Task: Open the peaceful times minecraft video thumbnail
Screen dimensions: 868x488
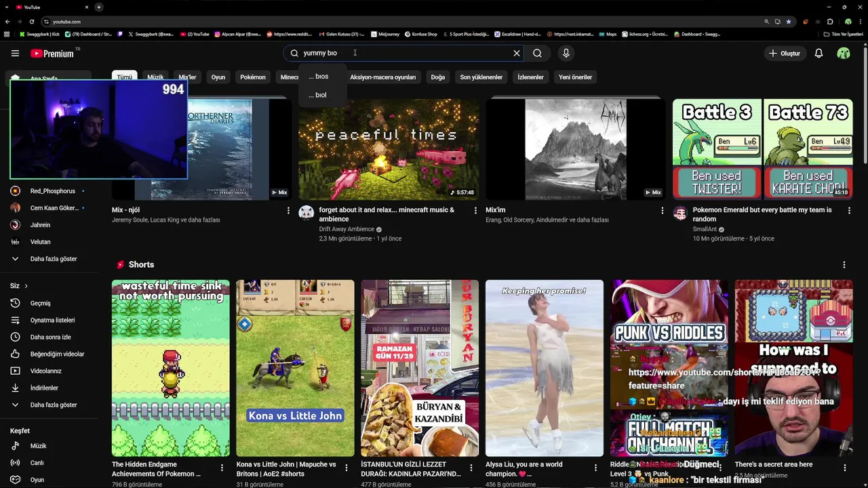Action: coord(389,149)
